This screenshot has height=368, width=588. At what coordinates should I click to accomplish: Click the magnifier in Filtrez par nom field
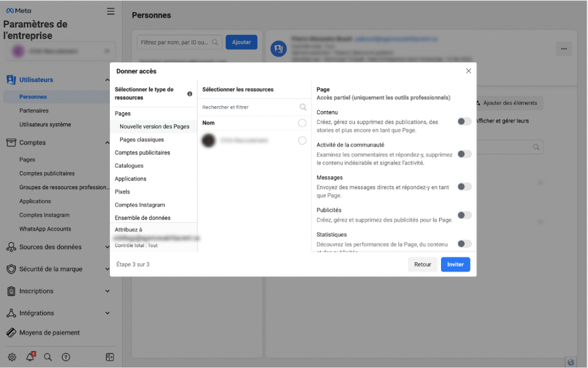point(215,42)
